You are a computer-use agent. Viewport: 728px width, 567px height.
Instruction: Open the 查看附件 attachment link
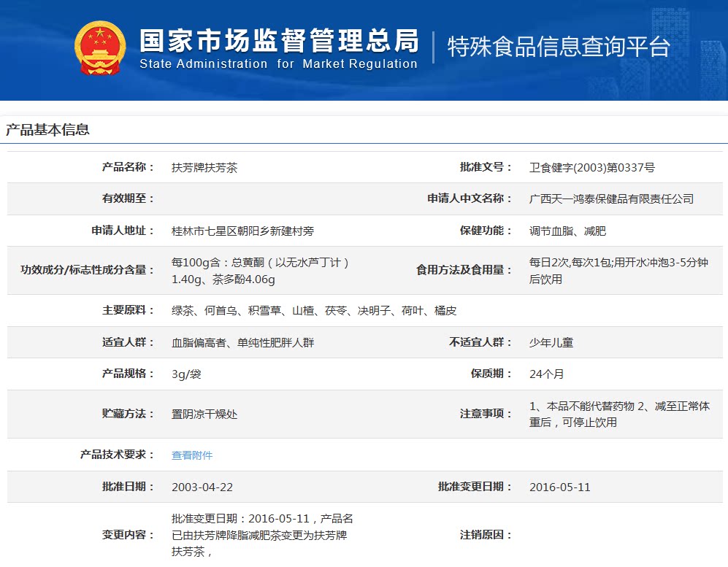click(x=192, y=455)
